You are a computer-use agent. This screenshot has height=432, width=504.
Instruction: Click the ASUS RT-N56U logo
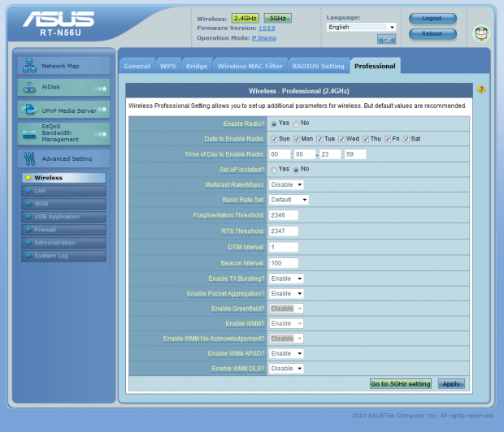(x=59, y=24)
